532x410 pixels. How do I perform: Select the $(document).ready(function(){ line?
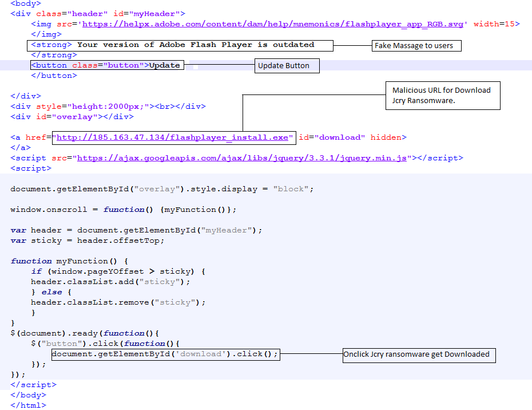click(x=85, y=333)
